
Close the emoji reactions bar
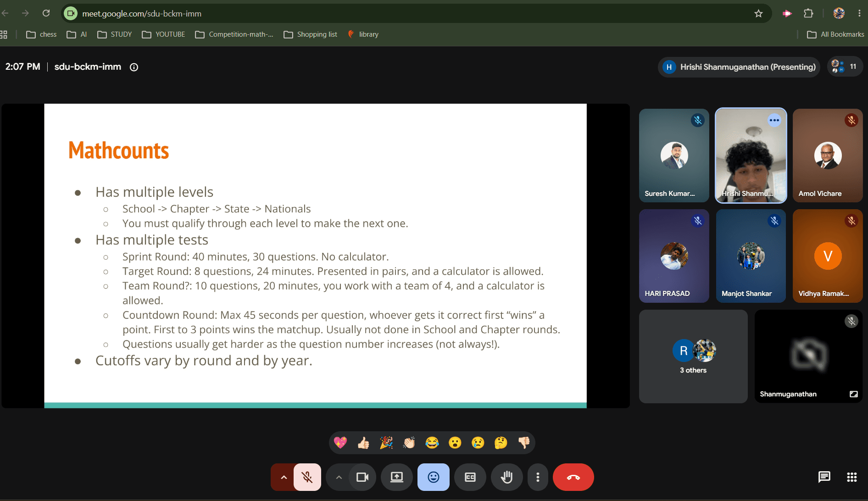coord(434,477)
